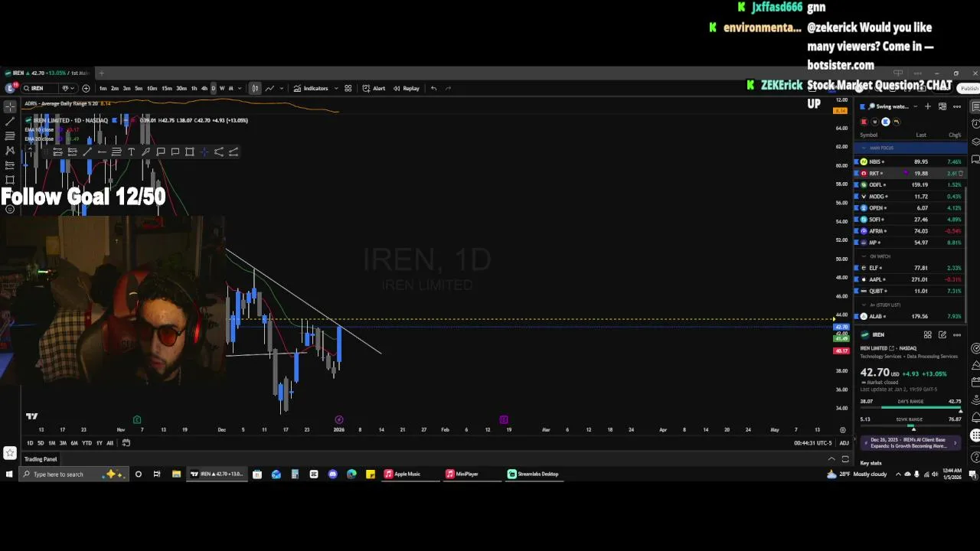Add symbol to watchlist with plus icon
The width and height of the screenshot is (980, 551).
[x=928, y=106]
